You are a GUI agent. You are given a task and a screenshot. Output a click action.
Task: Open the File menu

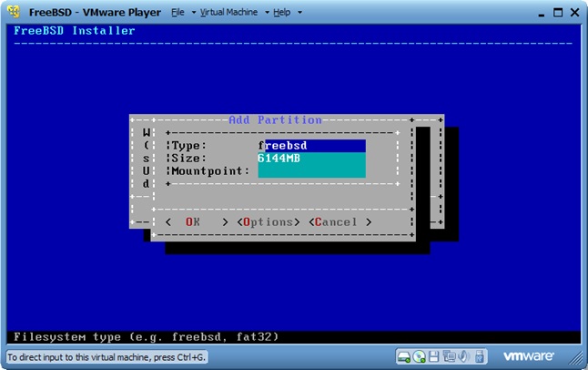coord(177,13)
